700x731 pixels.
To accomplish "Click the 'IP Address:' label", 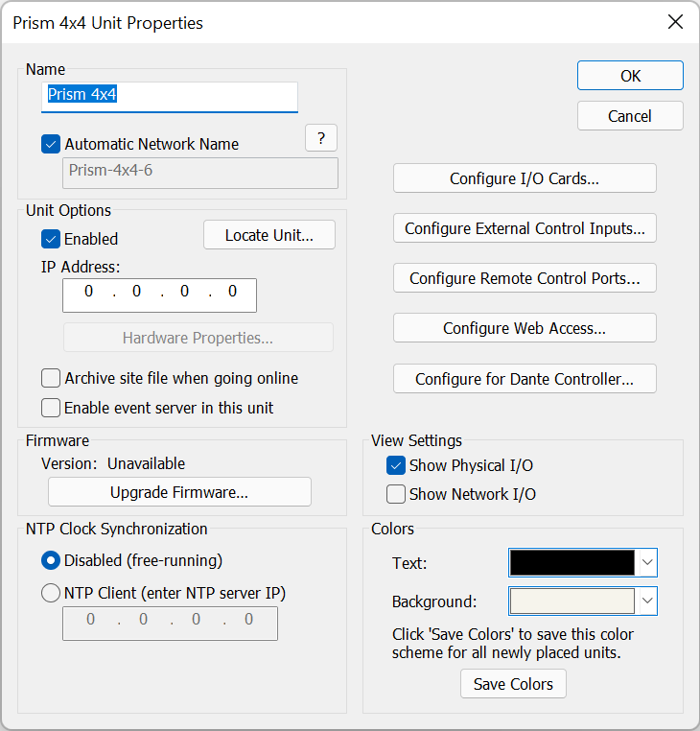I will tap(81, 267).
